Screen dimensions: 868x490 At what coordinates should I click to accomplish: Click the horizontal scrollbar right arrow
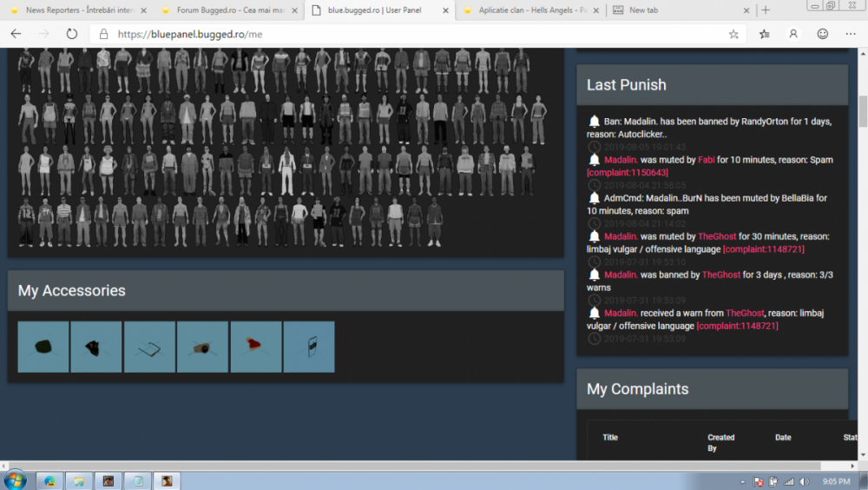tap(861, 466)
